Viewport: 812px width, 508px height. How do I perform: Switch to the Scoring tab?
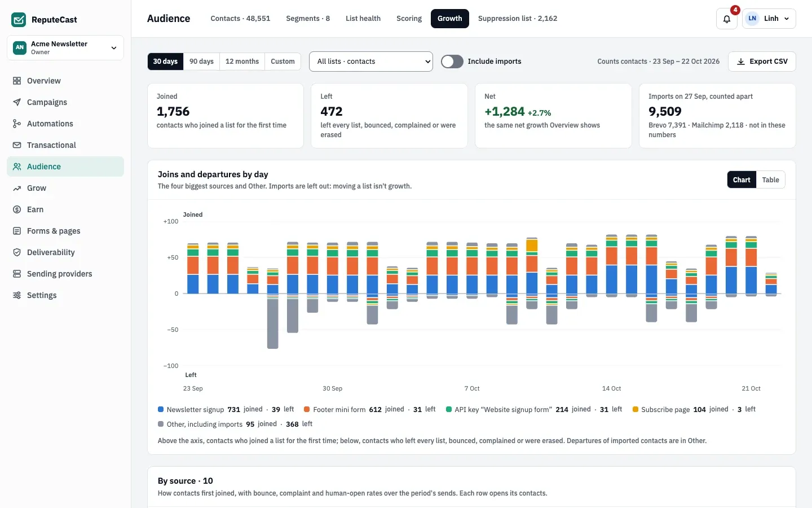(x=409, y=19)
